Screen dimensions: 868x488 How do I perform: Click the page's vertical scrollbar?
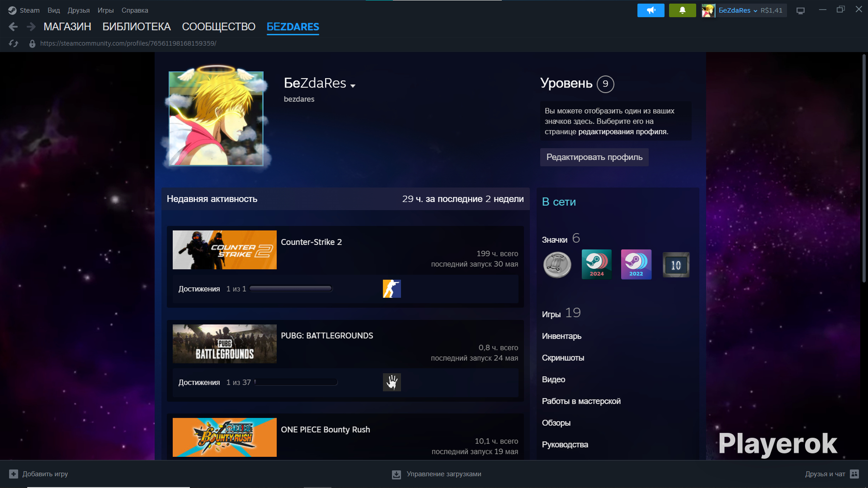pyautogui.click(x=863, y=168)
